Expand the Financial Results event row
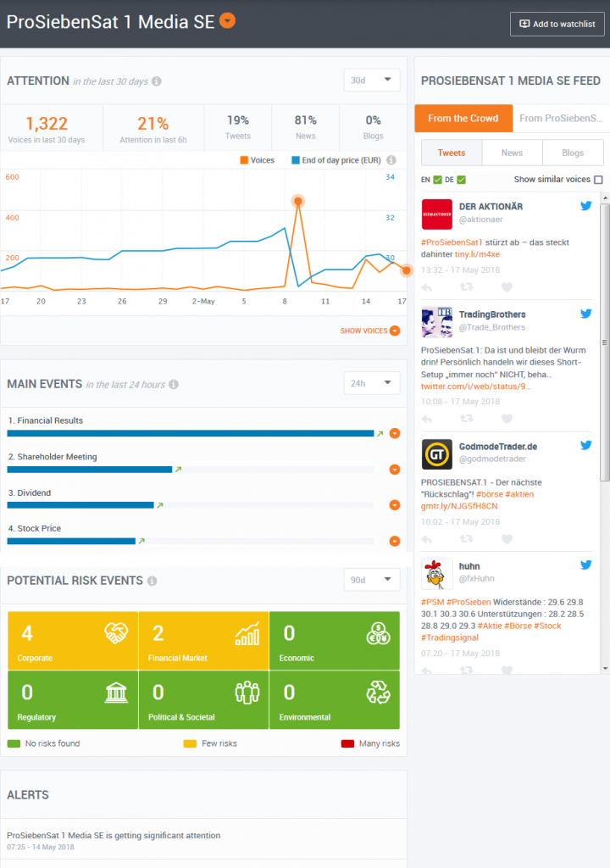Viewport: 610px width, 868px height. tap(394, 433)
